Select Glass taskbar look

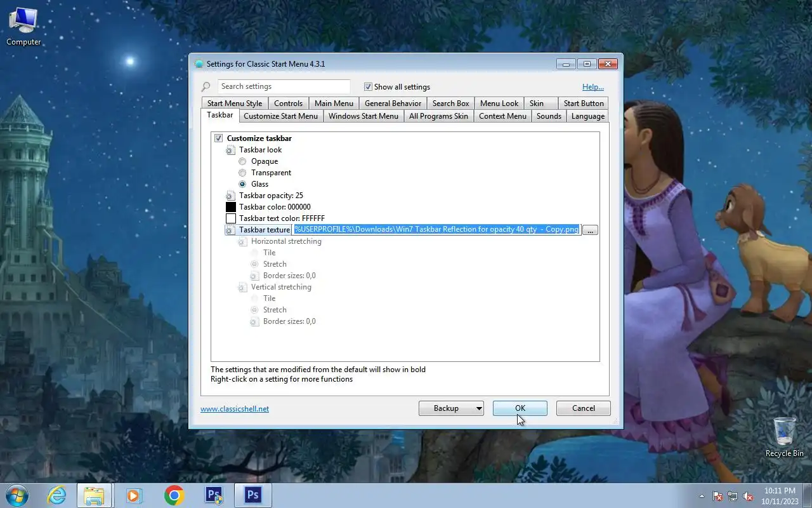pos(242,184)
